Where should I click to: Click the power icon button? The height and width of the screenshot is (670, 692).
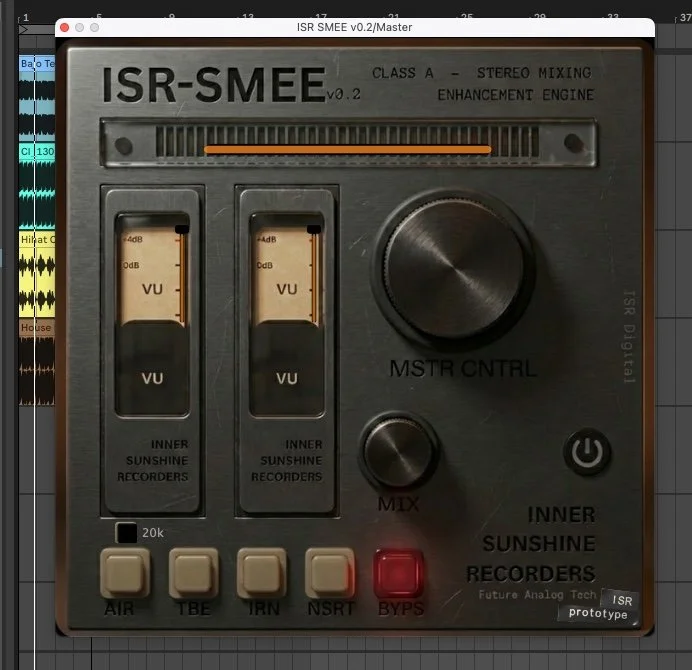pos(587,452)
